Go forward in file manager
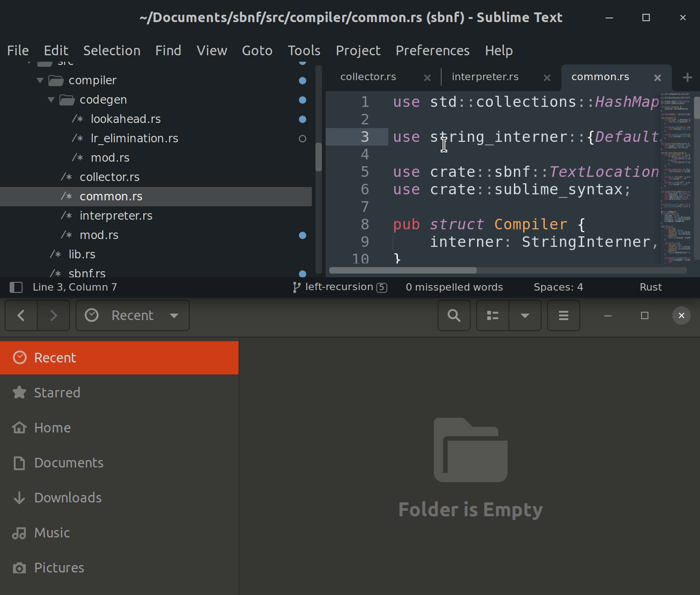This screenshot has width=700, height=595. pyautogui.click(x=53, y=315)
